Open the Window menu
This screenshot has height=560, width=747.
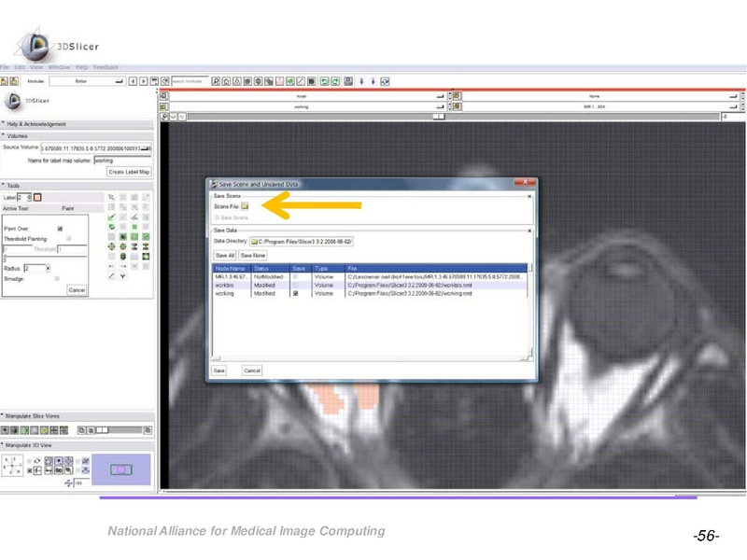pos(59,67)
